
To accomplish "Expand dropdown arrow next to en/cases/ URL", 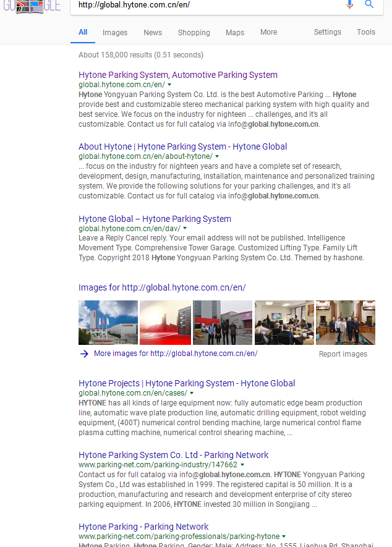I will coord(192,393).
